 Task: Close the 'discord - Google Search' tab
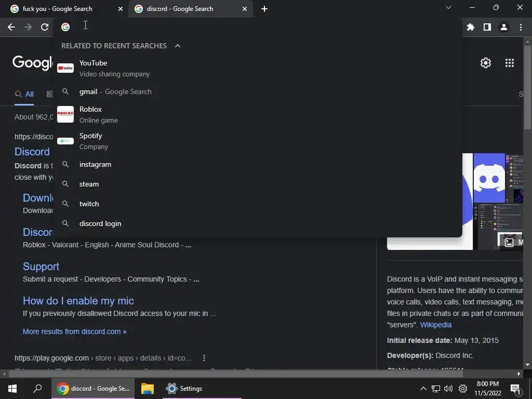(x=245, y=9)
